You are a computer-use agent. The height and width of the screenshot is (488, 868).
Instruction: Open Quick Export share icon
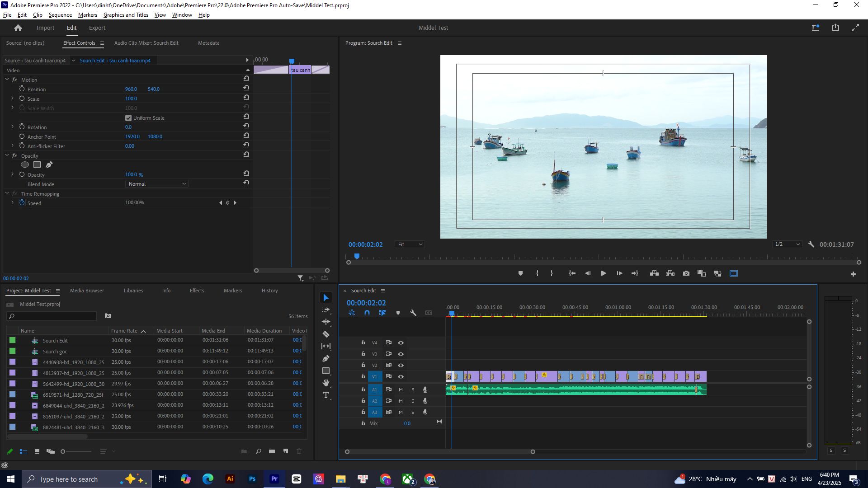tap(835, 28)
